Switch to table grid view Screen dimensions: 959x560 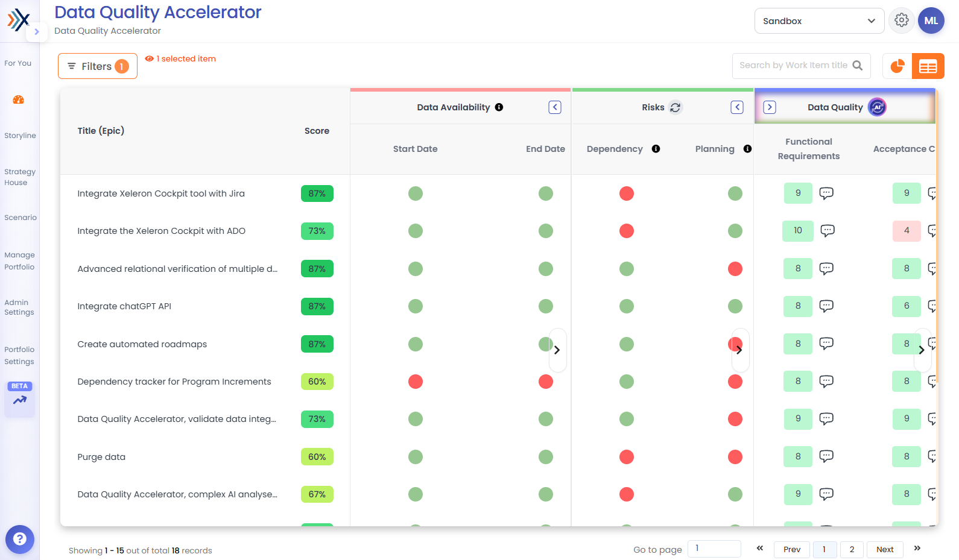(x=928, y=66)
